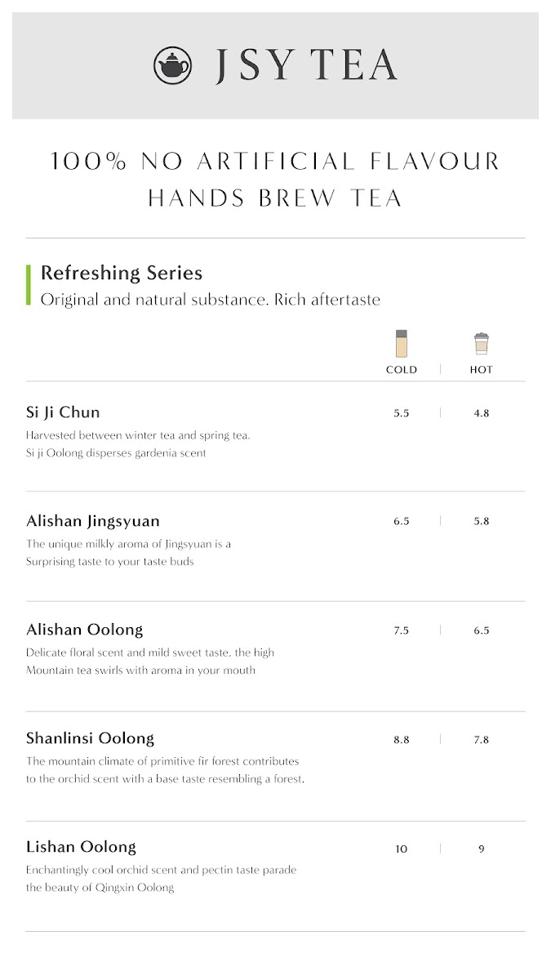Select Si Ji Chun cold price 5.5
The height and width of the screenshot is (980, 551).
(401, 413)
